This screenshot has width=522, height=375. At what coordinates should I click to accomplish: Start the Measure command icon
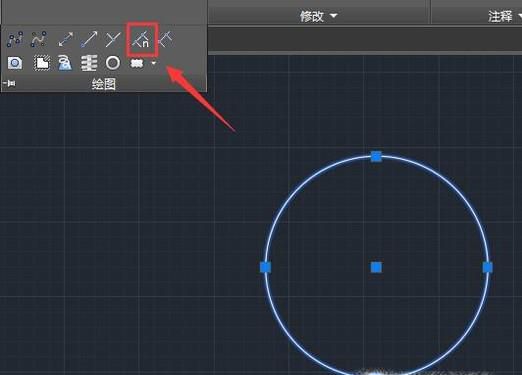[x=166, y=39]
